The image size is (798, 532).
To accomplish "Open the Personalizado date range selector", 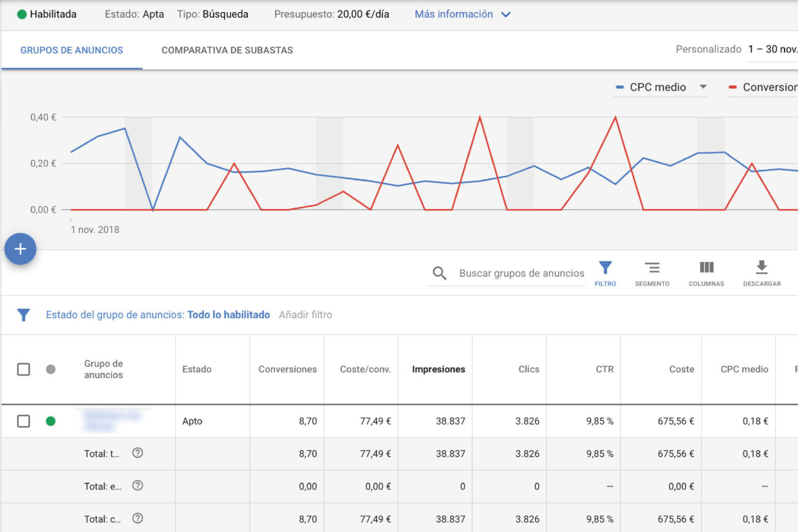I will [709, 49].
